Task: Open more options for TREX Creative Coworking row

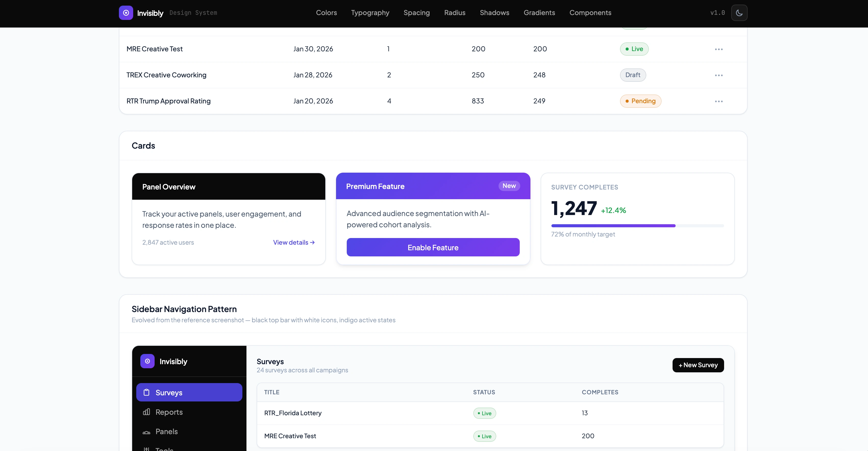Action: 718,75
